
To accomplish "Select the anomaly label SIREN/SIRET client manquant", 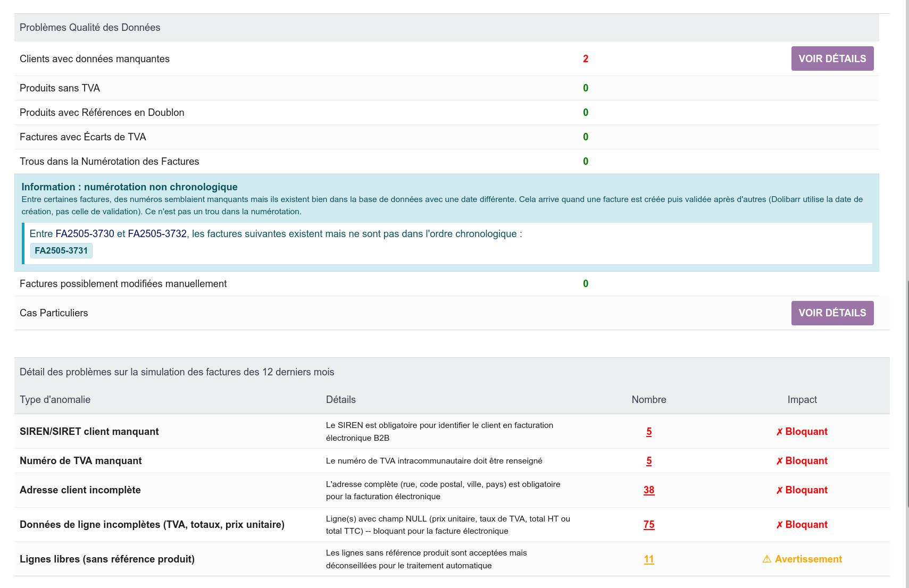I will [x=89, y=432].
